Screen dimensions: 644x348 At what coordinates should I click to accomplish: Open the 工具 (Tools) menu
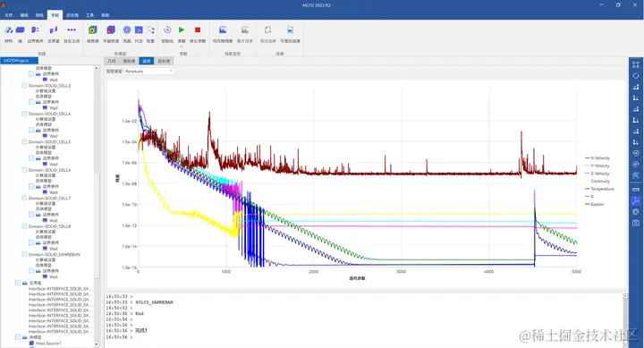coord(90,15)
